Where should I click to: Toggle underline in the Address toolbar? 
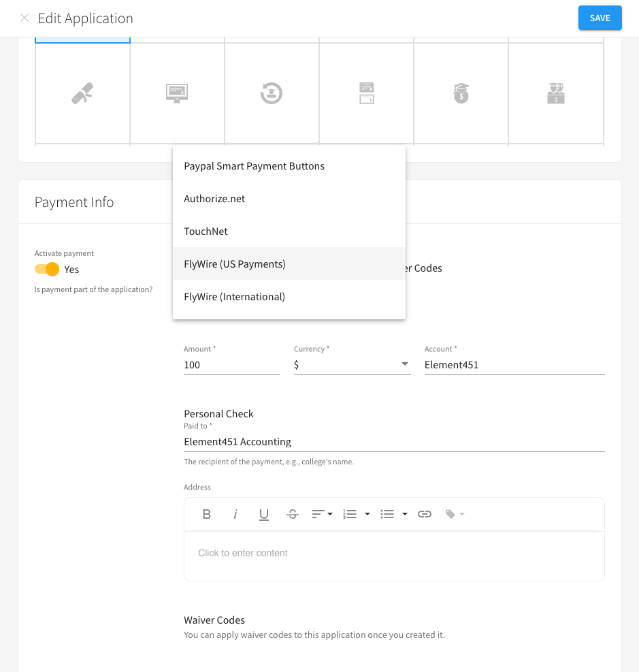[x=264, y=514]
